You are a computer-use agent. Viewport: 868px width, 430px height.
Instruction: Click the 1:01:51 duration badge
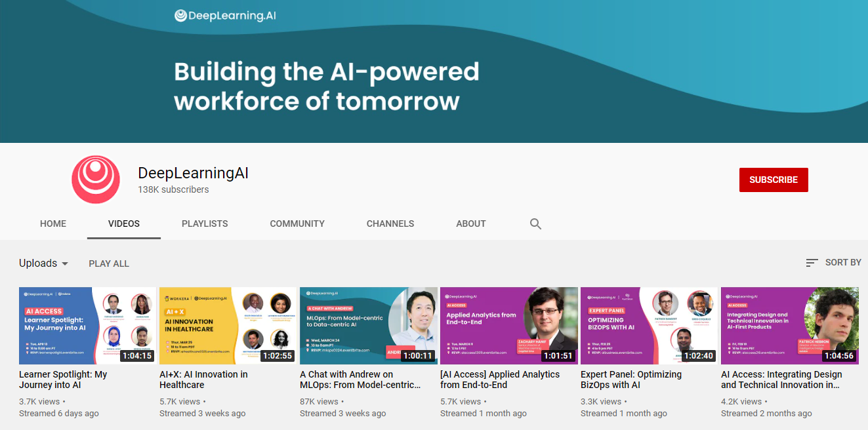coord(558,356)
